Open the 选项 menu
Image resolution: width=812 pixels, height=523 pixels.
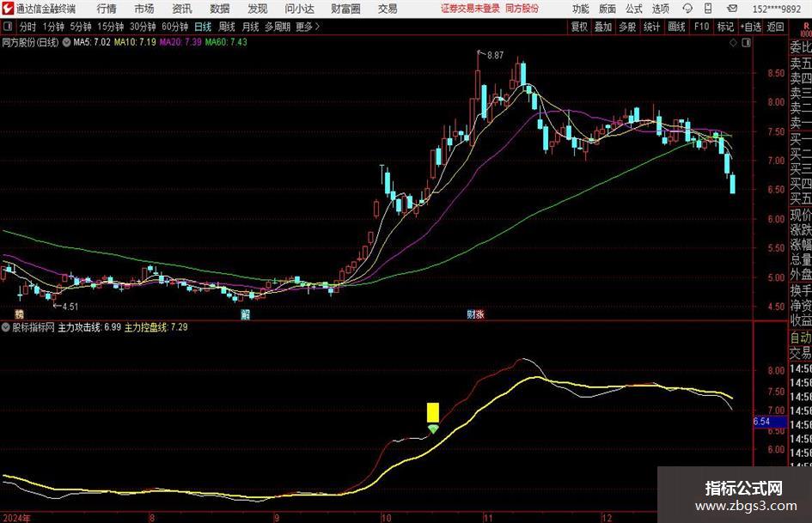coord(660,9)
